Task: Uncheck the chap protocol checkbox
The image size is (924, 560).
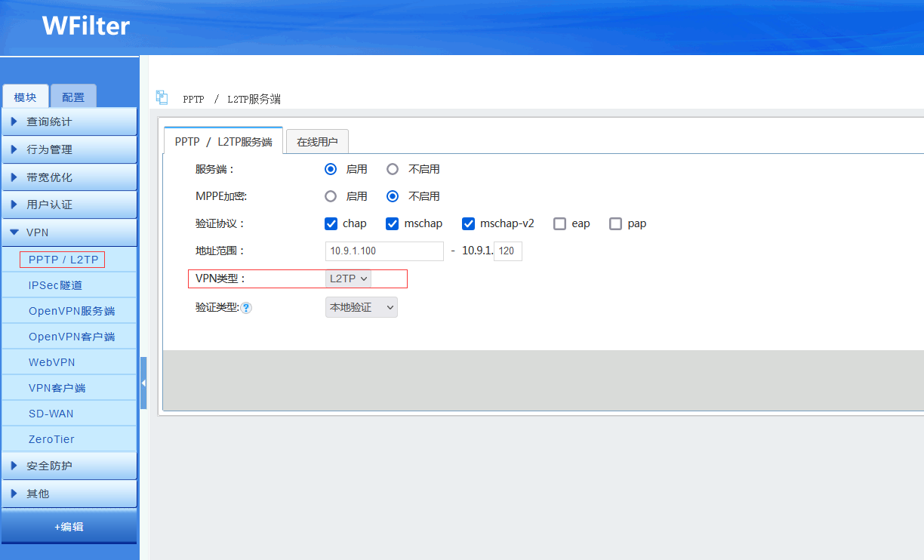Action: point(331,223)
